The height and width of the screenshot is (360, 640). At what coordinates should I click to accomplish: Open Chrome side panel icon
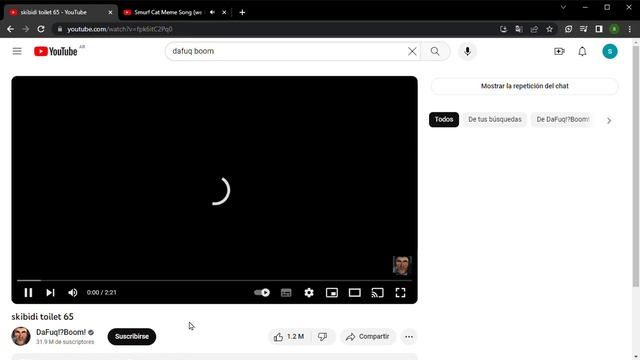(x=599, y=29)
